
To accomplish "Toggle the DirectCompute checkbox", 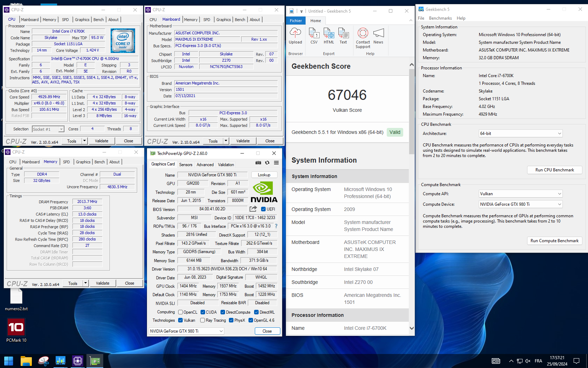I will click(x=223, y=312).
